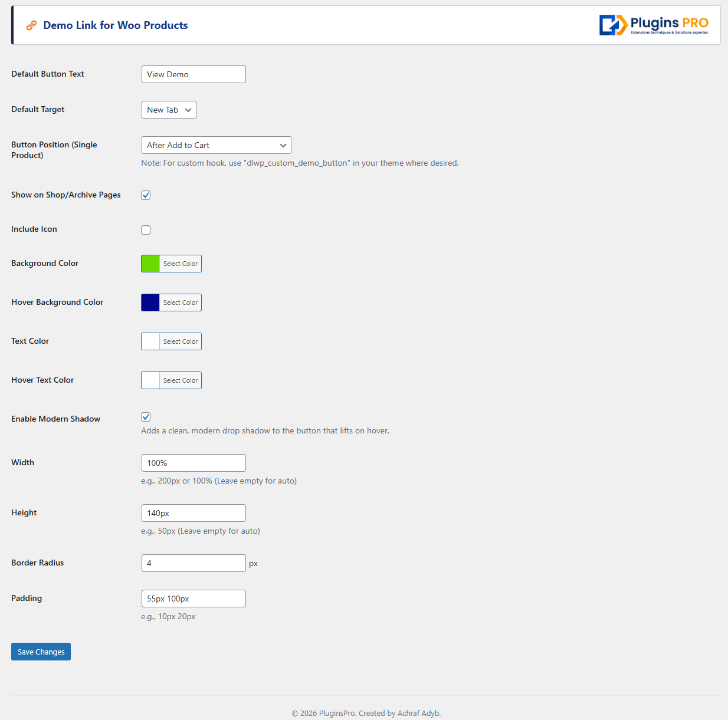Select the Border Radius input field
The width and height of the screenshot is (728, 720).
point(194,563)
